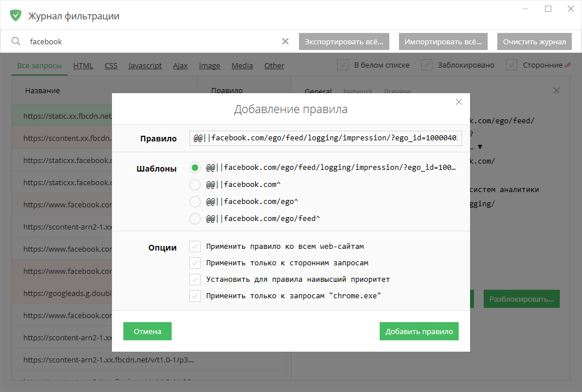
Task: Check highest priority for the rule
Action: click(x=195, y=280)
